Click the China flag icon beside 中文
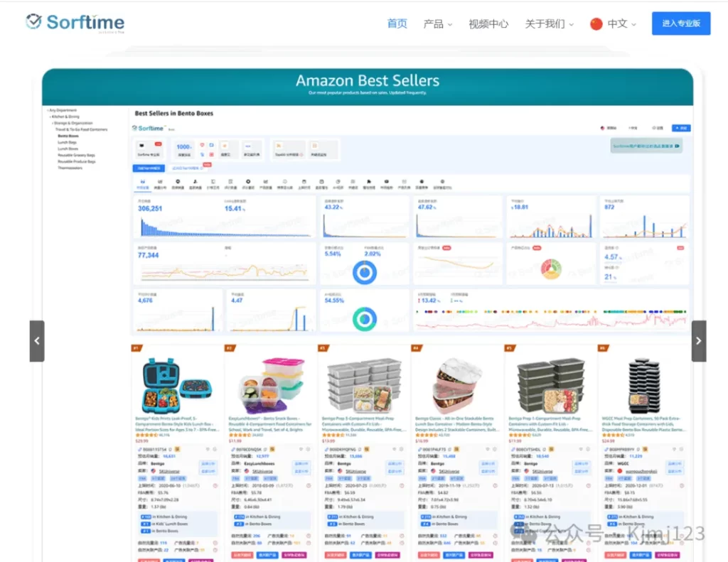The width and height of the screenshot is (728, 562). coord(596,23)
